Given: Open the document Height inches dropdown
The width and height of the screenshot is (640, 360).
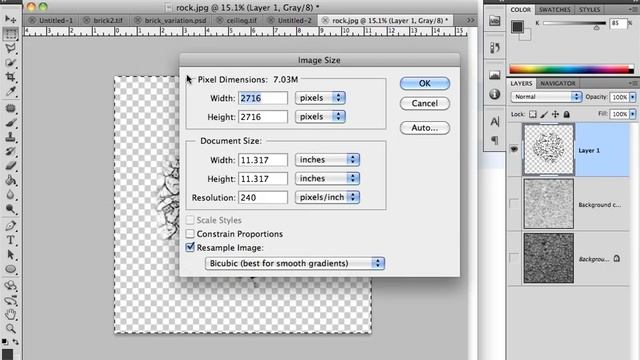Looking at the screenshot, I should click(327, 178).
